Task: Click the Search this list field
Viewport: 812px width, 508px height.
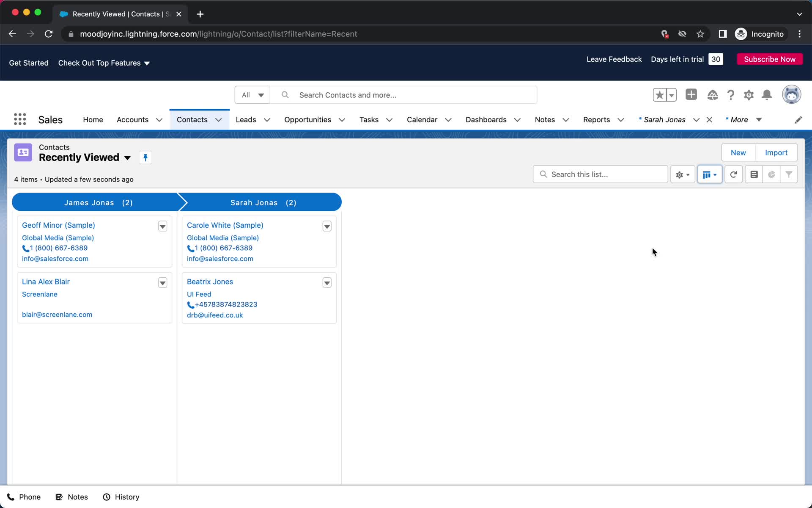Action: tap(601, 174)
